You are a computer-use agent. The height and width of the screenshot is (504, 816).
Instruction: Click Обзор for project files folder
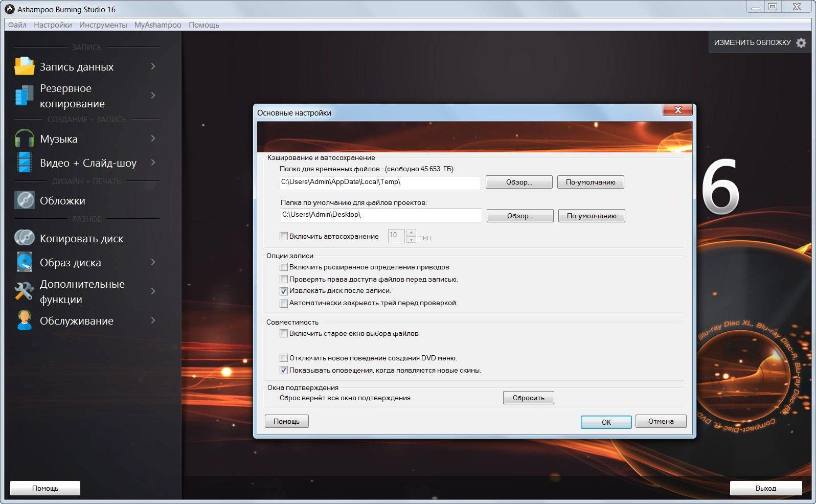click(520, 216)
